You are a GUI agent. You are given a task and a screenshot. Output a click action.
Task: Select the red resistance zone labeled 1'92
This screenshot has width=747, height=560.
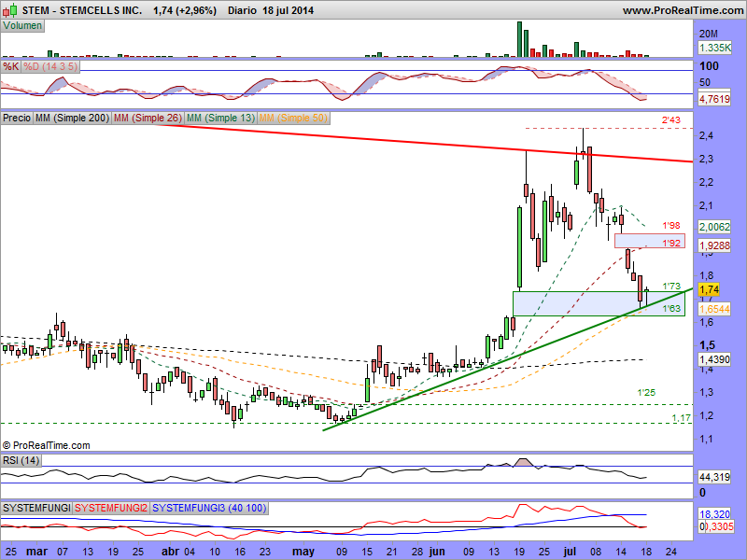[650, 241]
